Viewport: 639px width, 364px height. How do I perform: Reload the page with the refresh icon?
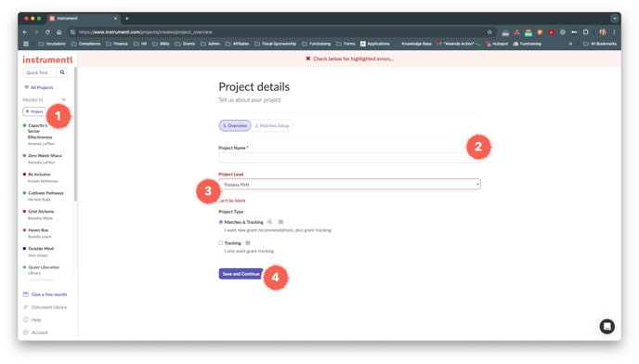(47, 32)
